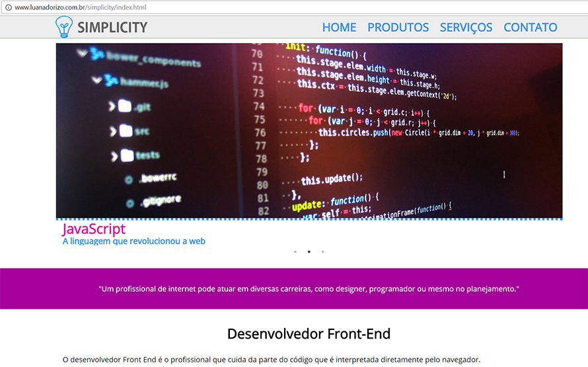
Task: Navigate to SERVIÇOS
Action: (466, 28)
